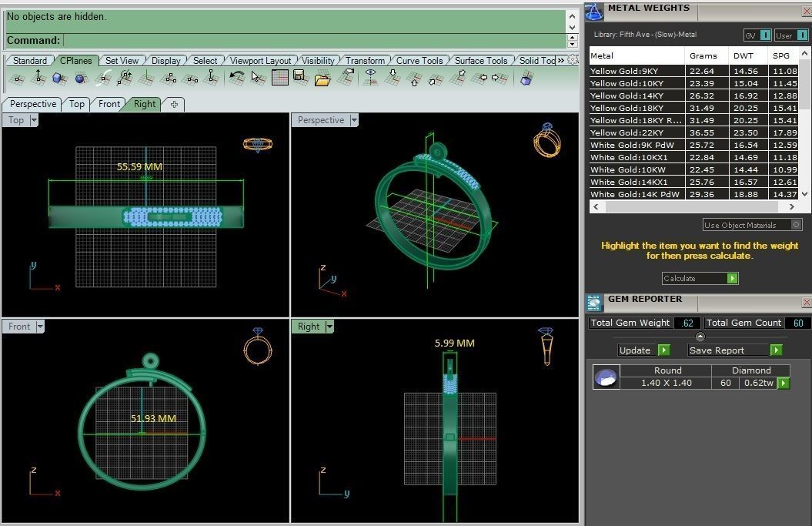Click orange ring icon in Top viewport
Image resolution: width=812 pixels, height=526 pixels.
[x=257, y=144]
